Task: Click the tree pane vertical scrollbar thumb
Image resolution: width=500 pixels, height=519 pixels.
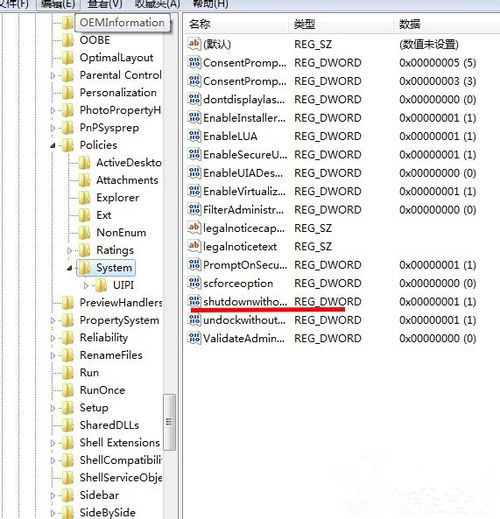Action: (x=169, y=422)
